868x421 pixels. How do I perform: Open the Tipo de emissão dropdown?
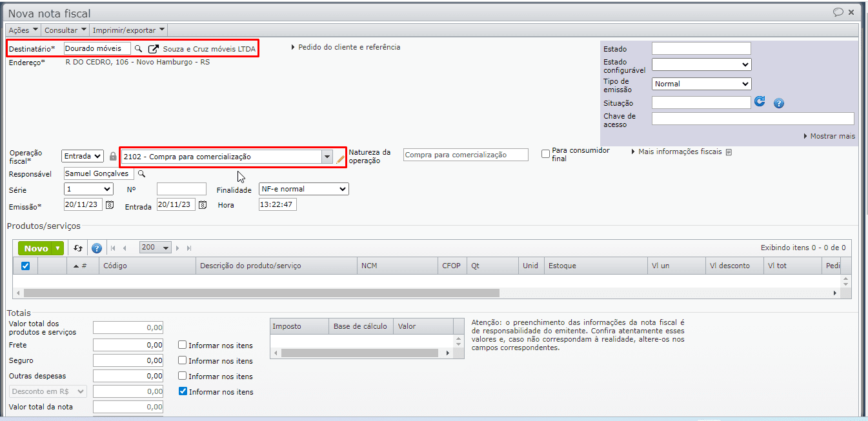tap(701, 84)
